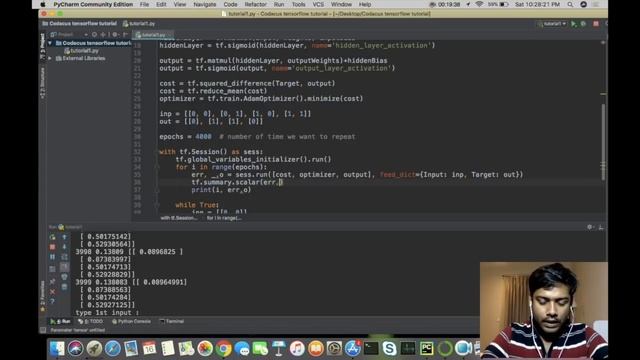Toggle soft-wrap in the Run console
The height and width of the screenshot is (360, 640).
point(64,257)
